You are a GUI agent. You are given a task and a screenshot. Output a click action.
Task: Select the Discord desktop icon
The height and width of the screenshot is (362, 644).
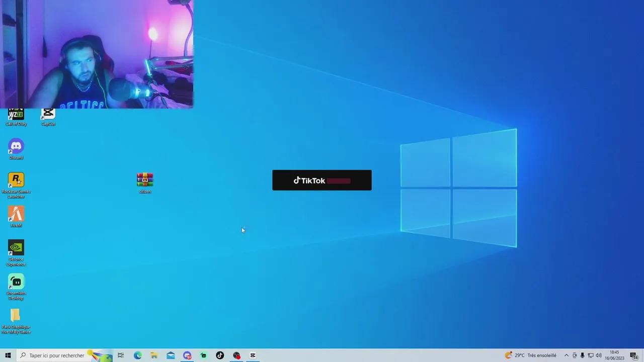pyautogui.click(x=16, y=149)
